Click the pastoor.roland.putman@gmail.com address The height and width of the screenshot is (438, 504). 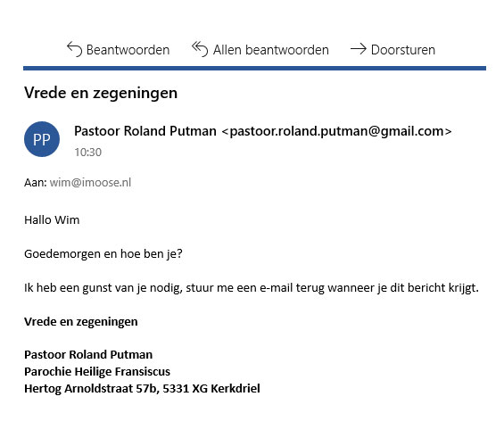(337, 131)
